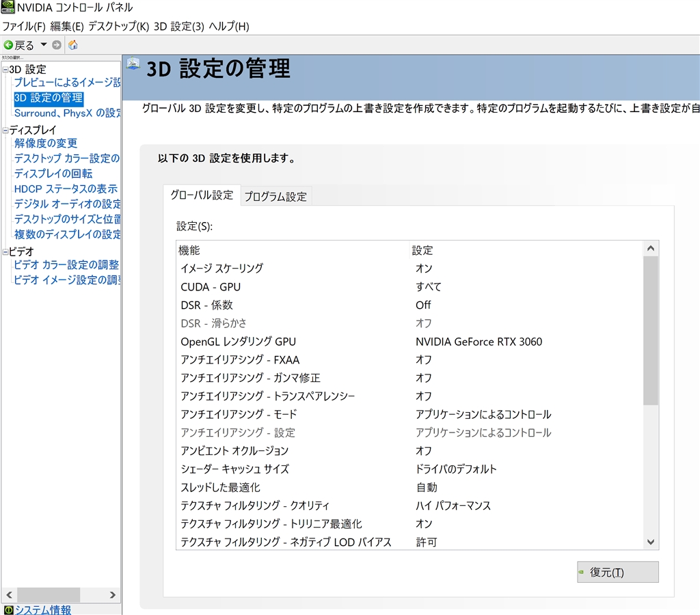The height and width of the screenshot is (615, 700).
Task: Click settings list scroll-up arrow
Action: 651,248
